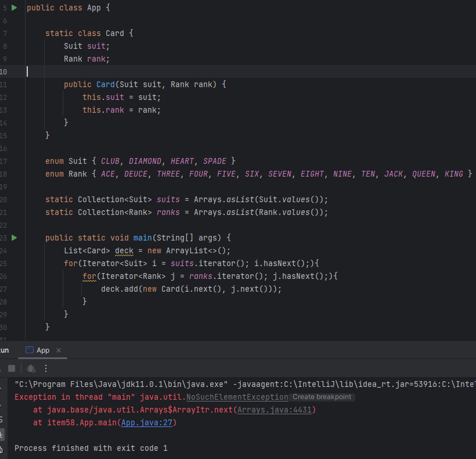Click the run gutter arrow beside class App
Screen dimensions: 476x459
15,8
